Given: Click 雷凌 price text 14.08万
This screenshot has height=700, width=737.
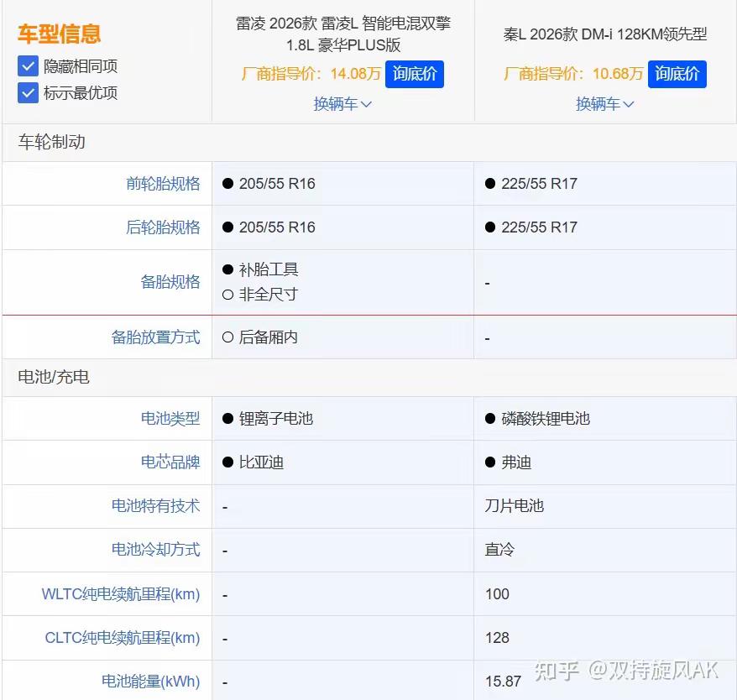Looking at the screenshot, I should [x=355, y=73].
